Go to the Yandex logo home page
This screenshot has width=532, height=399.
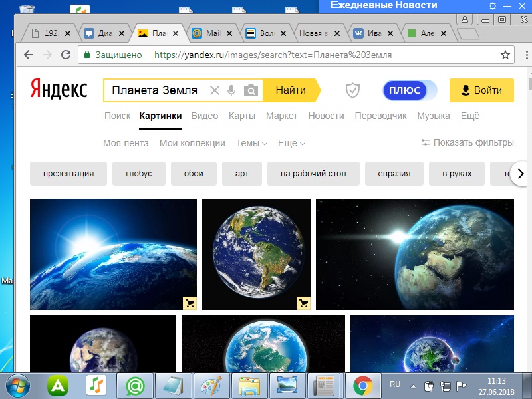(59, 89)
